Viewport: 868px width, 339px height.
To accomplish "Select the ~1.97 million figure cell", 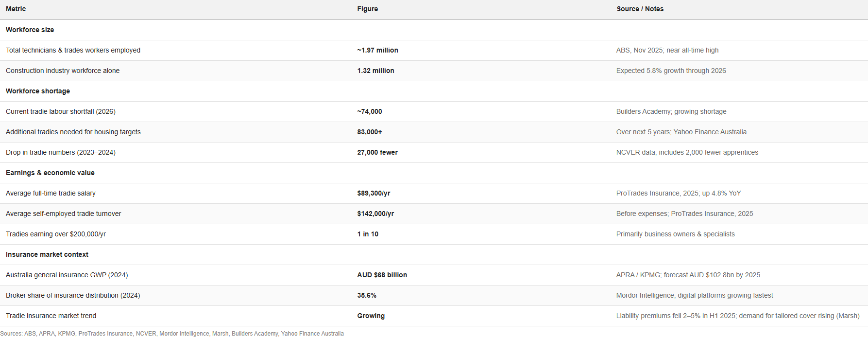I will (377, 50).
